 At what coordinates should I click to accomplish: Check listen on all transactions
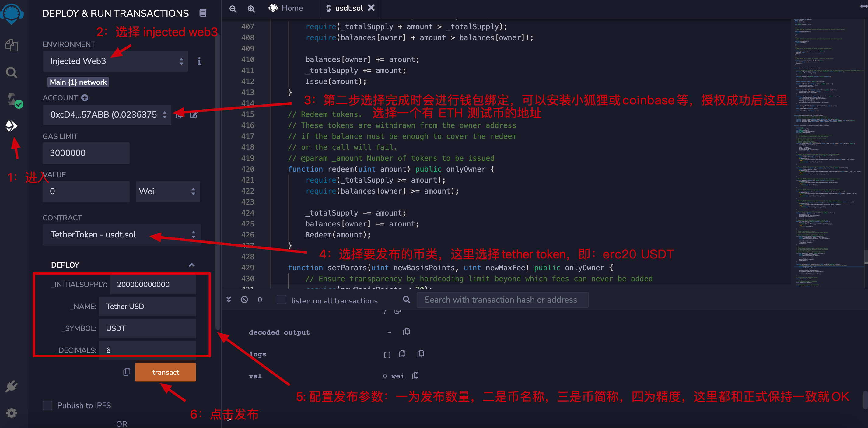click(281, 300)
